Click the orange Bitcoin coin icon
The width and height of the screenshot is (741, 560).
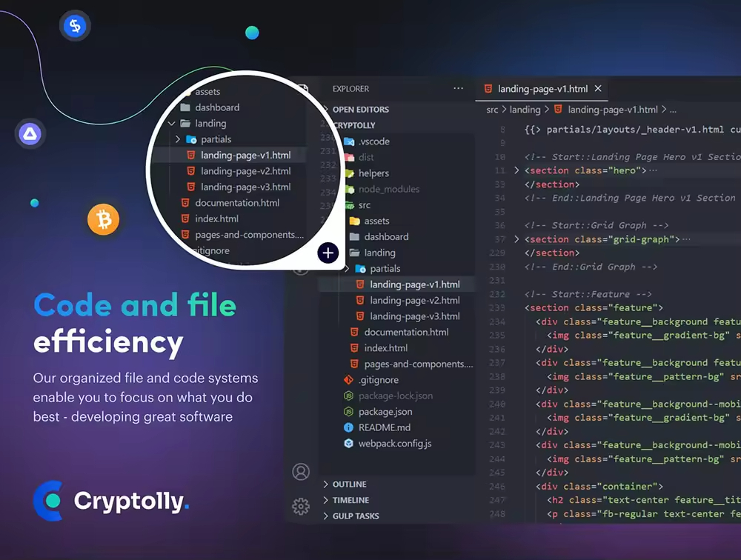103,220
